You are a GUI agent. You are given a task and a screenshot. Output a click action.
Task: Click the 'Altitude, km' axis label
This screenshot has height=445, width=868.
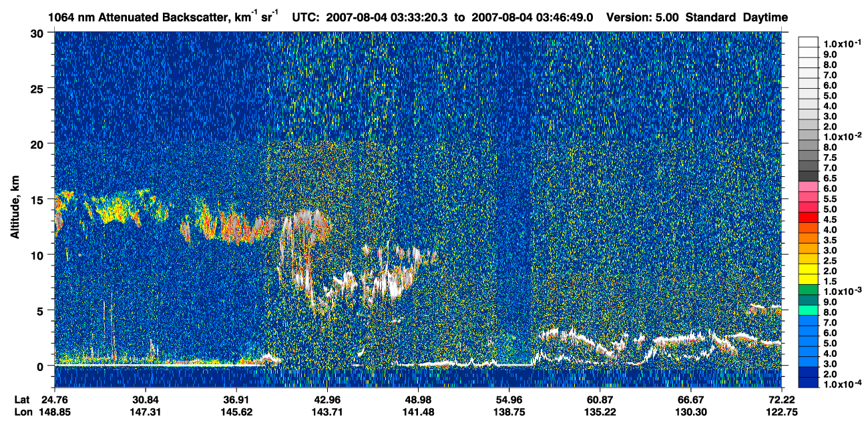(16, 209)
